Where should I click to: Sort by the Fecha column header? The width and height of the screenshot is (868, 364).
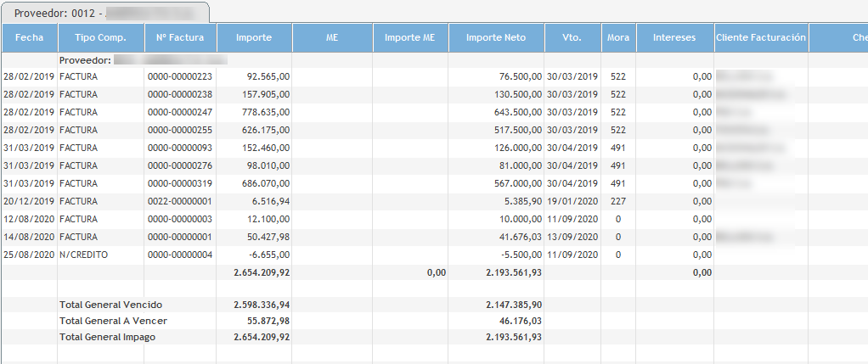29,37
